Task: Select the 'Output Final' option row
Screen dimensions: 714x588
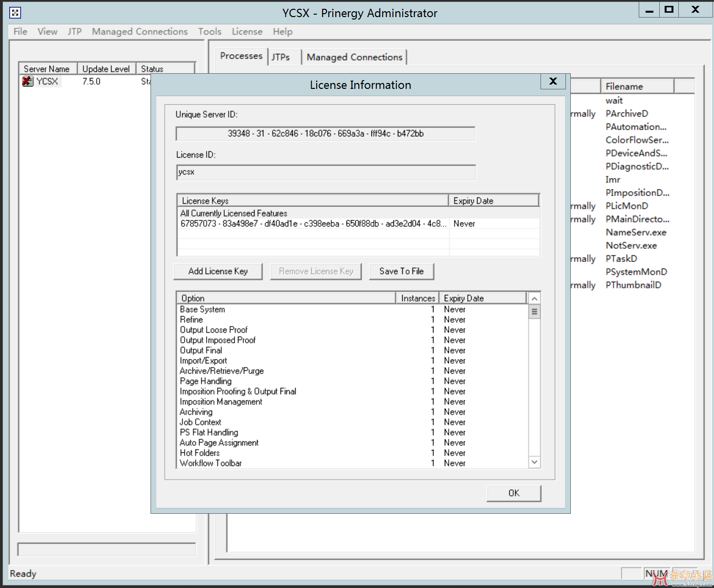Action: (x=353, y=350)
